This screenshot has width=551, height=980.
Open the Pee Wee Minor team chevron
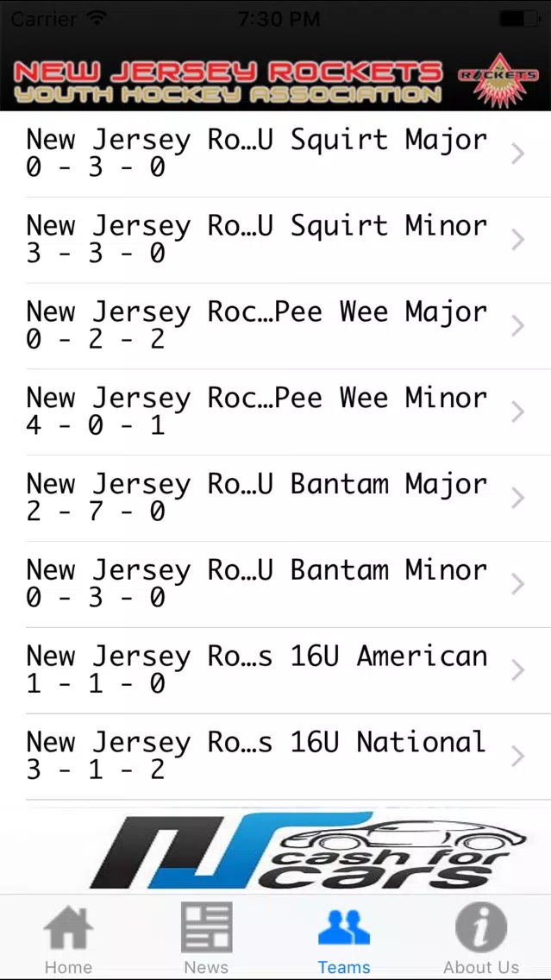pos(517,411)
